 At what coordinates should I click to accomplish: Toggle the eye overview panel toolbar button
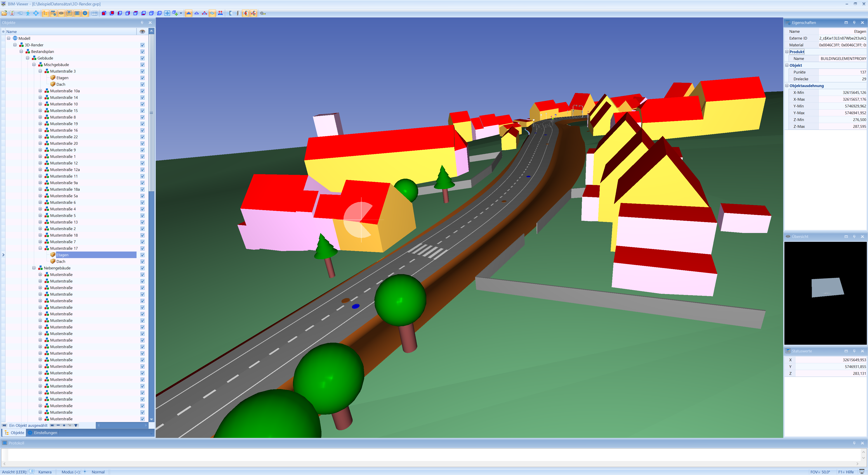[61, 13]
